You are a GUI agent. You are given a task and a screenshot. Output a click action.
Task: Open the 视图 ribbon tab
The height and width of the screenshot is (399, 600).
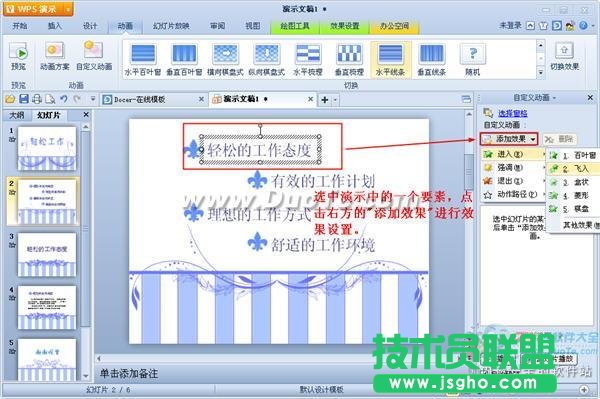coord(253,26)
